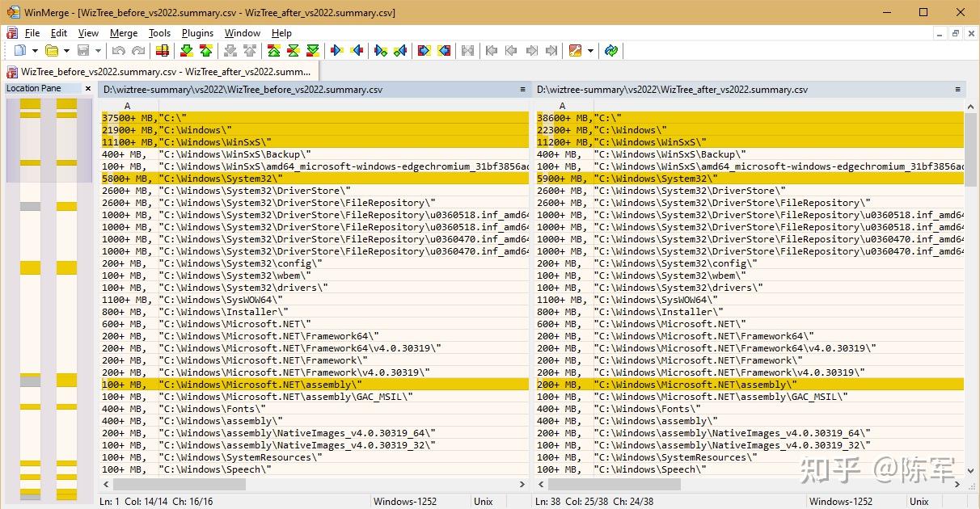Screen dimensions: 980x509
Task: Click the right pane header menu button
Action: click(x=957, y=90)
